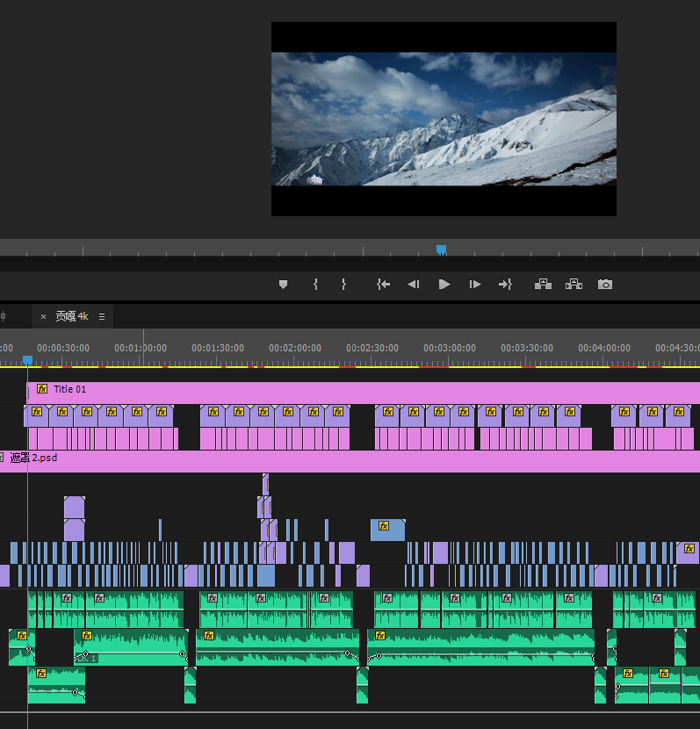Click the Add Marker button

283,284
